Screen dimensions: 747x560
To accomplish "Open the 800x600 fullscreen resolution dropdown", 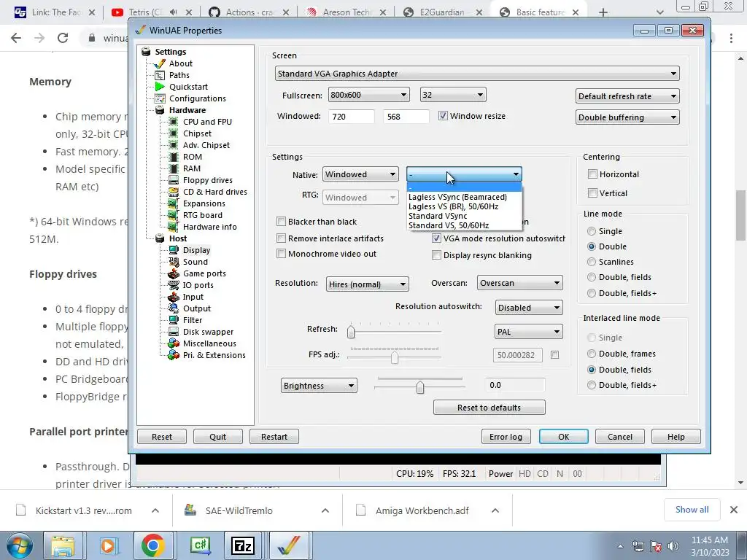I will pos(368,95).
